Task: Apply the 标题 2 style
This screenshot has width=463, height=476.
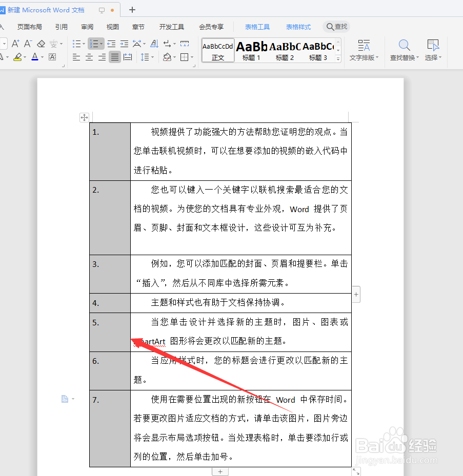Action: pos(285,50)
